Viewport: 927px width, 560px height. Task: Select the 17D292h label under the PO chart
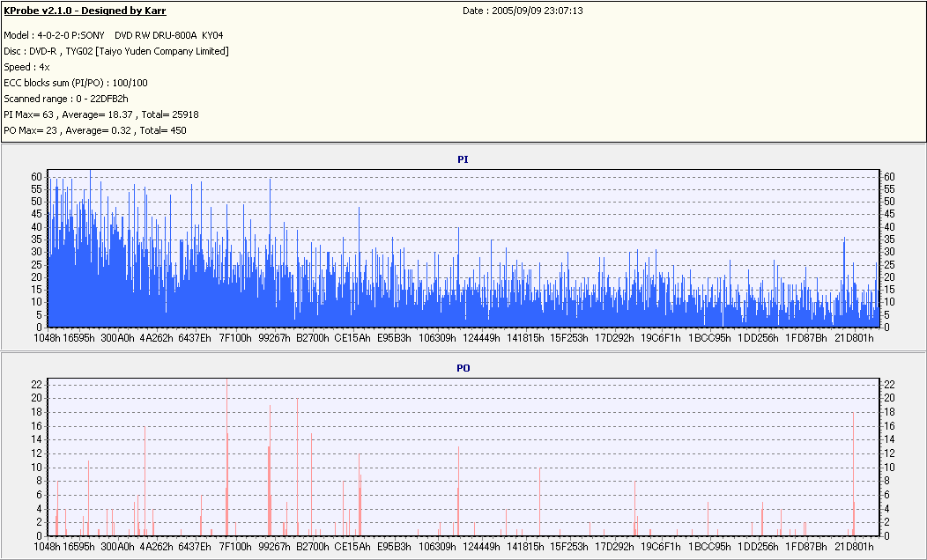pyautogui.click(x=614, y=547)
